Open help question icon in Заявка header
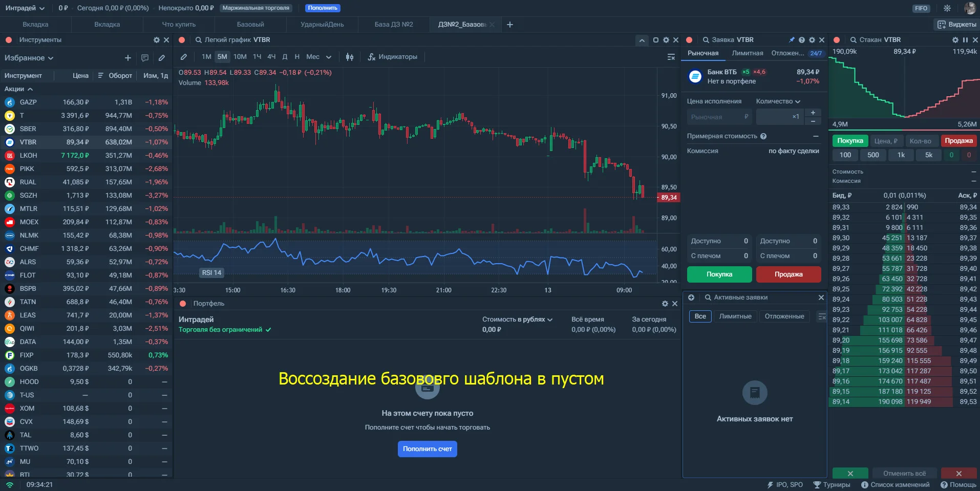The height and width of the screenshot is (491, 980). point(802,40)
